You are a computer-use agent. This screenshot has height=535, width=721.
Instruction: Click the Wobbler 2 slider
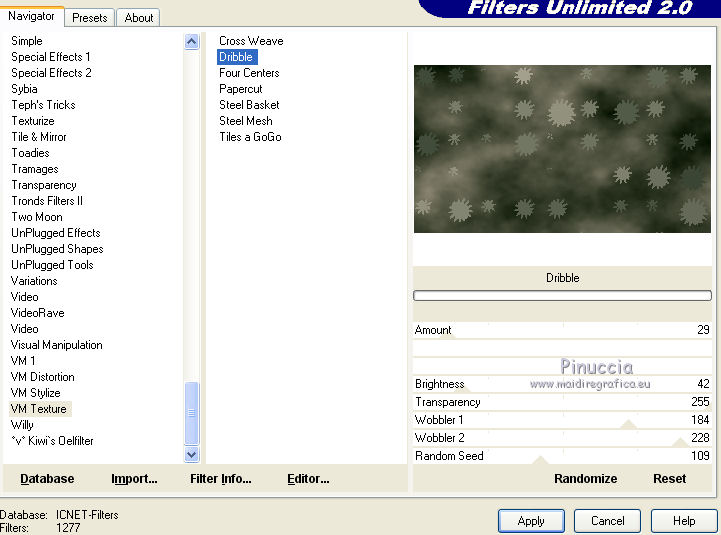[562, 438]
